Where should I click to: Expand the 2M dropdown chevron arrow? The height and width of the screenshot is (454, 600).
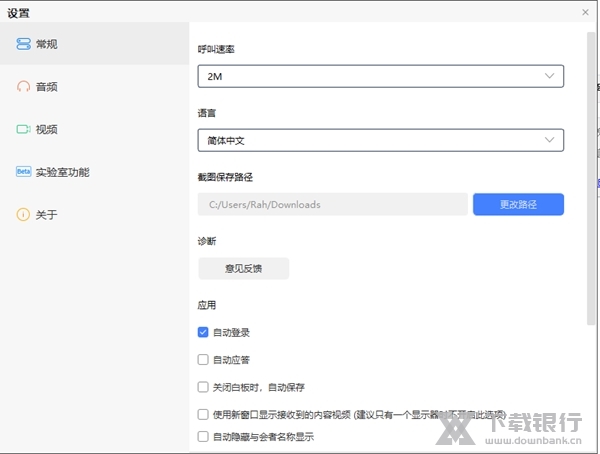click(549, 76)
